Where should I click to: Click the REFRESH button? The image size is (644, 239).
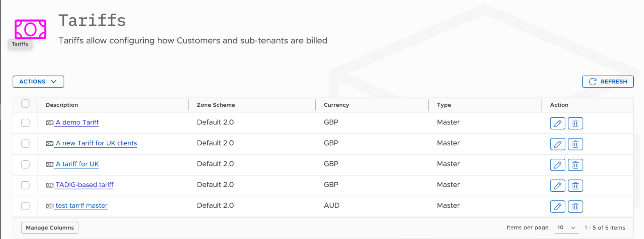pos(608,81)
